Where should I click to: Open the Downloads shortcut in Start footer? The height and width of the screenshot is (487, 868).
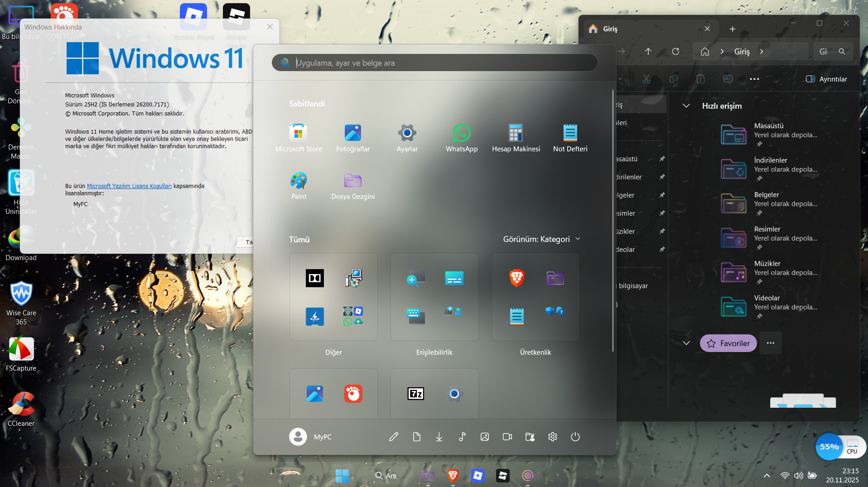click(x=439, y=437)
